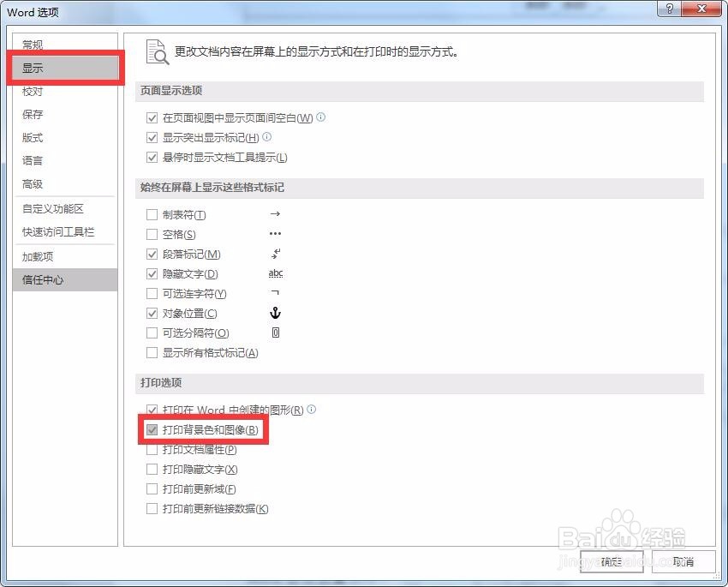
Task: Enable 打印文档属性 option
Action: [152, 449]
